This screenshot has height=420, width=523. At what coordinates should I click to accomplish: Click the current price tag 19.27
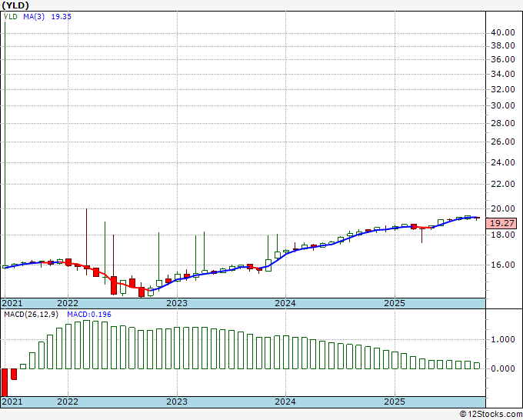pyautogui.click(x=501, y=223)
